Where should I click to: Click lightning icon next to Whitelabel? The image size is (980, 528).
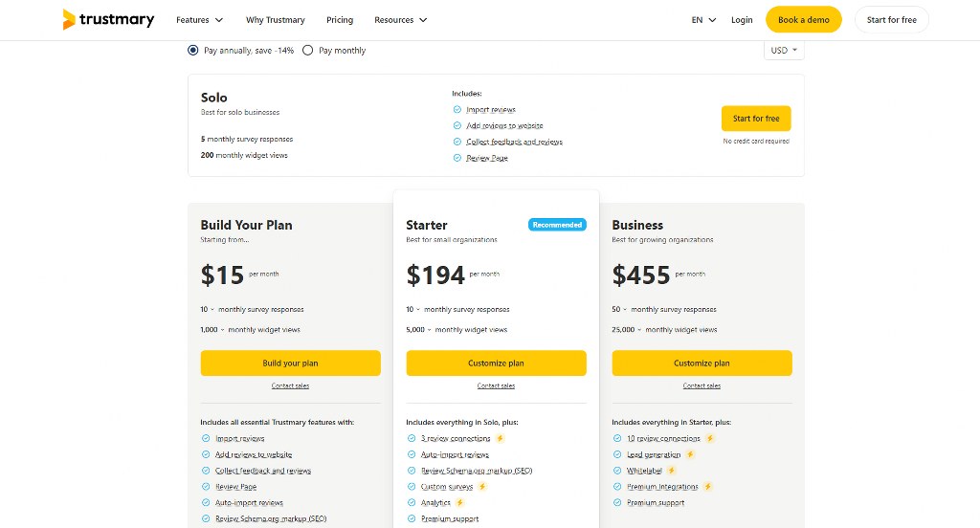[x=672, y=471]
